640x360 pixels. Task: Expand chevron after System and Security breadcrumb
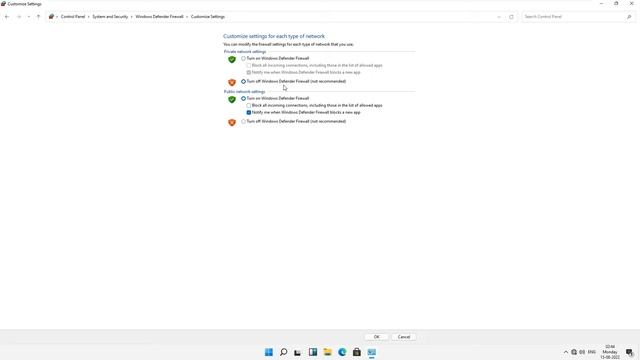click(x=131, y=17)
